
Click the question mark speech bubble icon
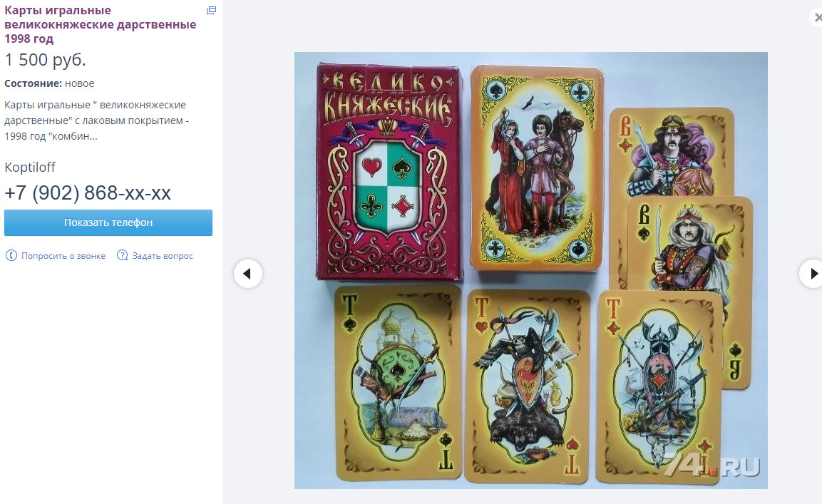(x=122, y=255)
